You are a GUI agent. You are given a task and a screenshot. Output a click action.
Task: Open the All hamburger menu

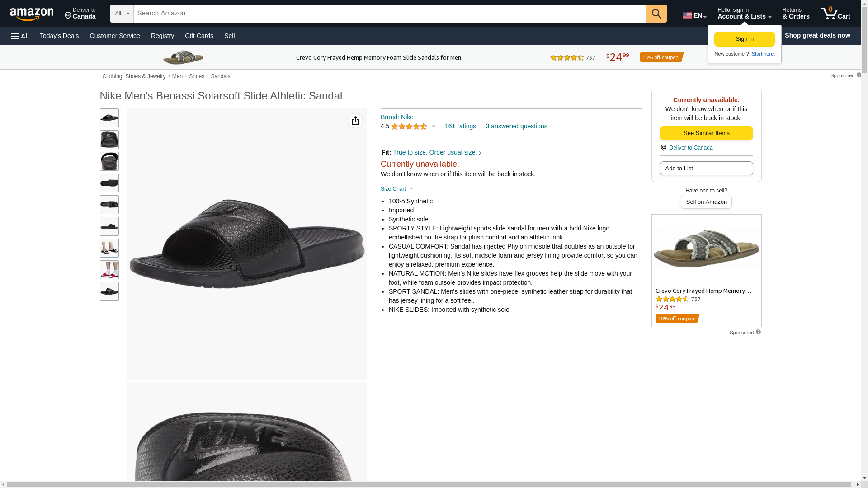click(x=20, y=36)
